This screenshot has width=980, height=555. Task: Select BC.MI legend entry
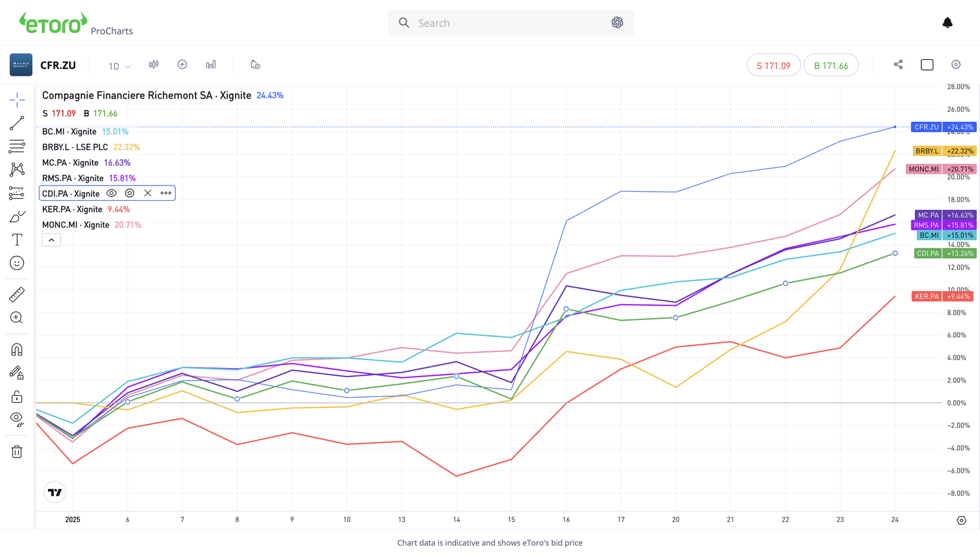[69, 132]
